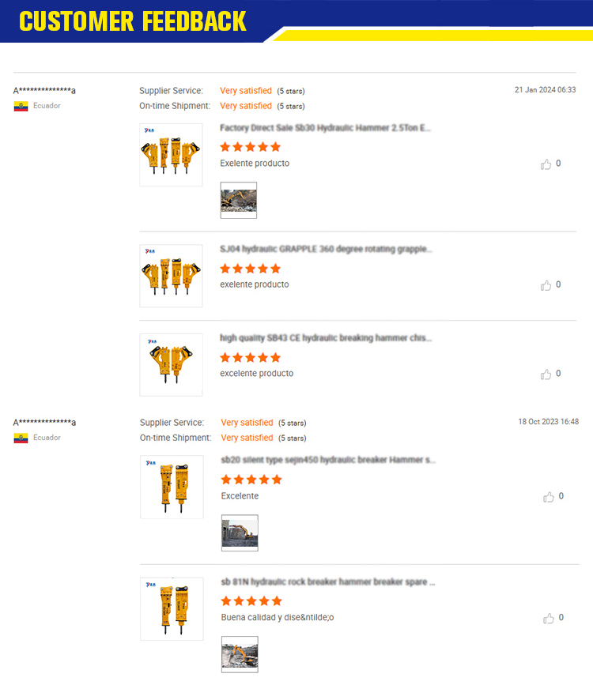
Task: Open "sb20 silent type sejin450 hydraulic breaker" link
Action: [x=328, y=460]
